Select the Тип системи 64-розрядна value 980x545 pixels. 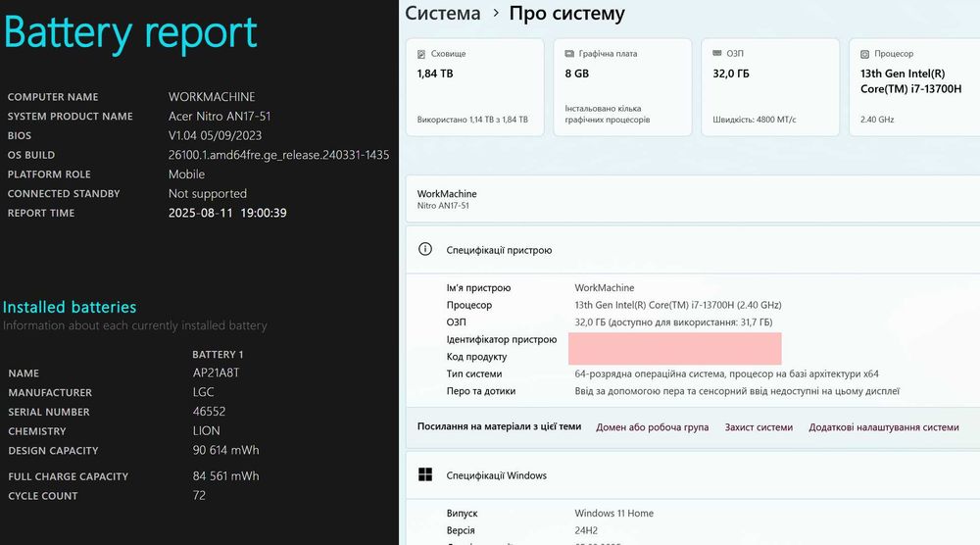pos(726,373)
